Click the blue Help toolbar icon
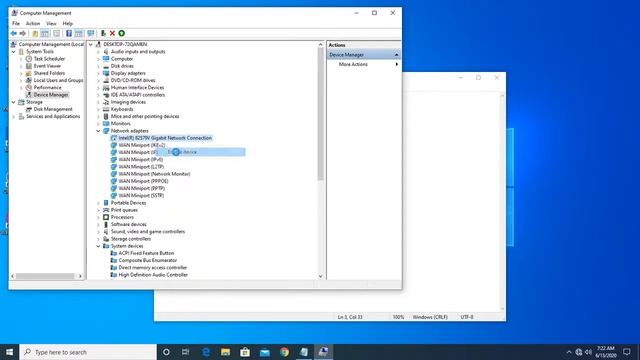The image size is (640, 360). pyautogui.click(x=69, y=33)
